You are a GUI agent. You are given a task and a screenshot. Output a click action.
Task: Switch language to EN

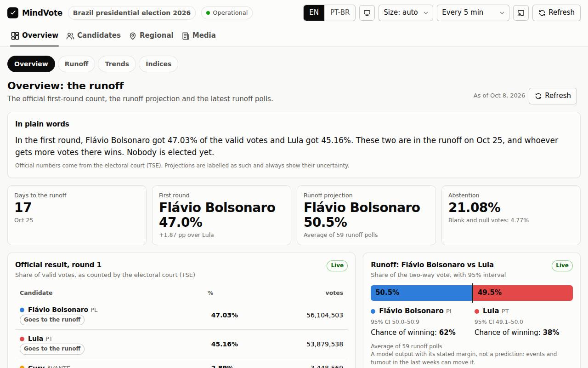pos(314,13)
